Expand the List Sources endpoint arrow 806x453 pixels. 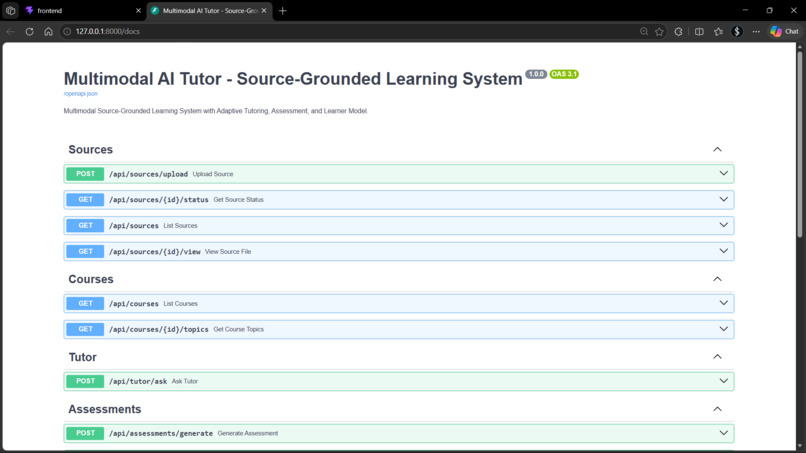723,225
